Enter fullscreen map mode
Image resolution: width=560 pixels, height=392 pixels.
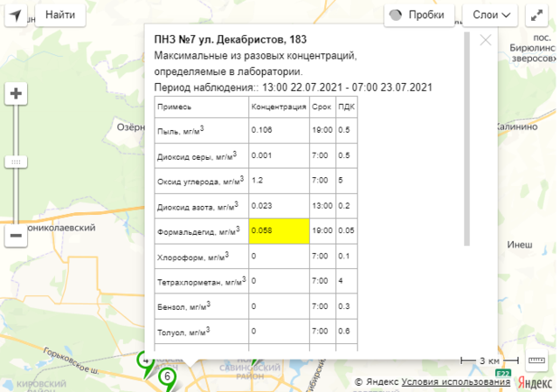click(x=537, y=14)
